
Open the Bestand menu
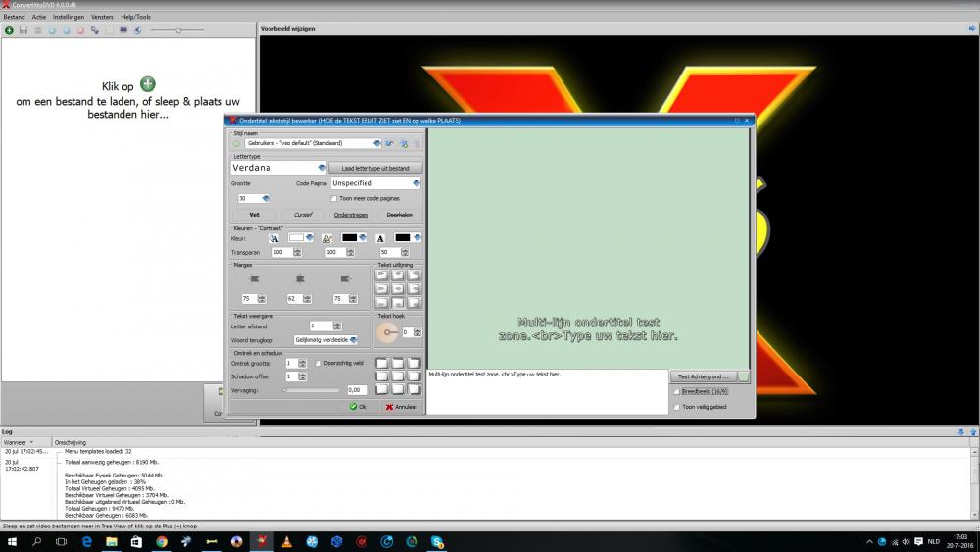(14, 17)
